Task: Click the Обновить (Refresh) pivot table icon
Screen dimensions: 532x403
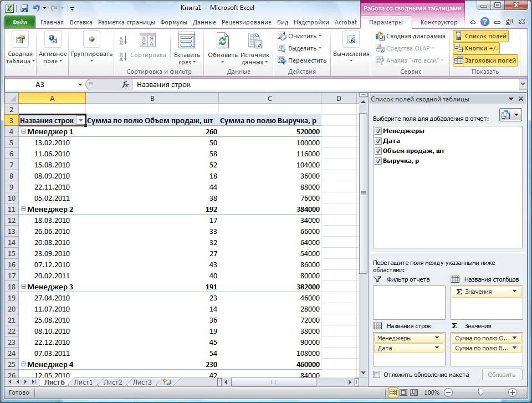Action: point(223,42)
